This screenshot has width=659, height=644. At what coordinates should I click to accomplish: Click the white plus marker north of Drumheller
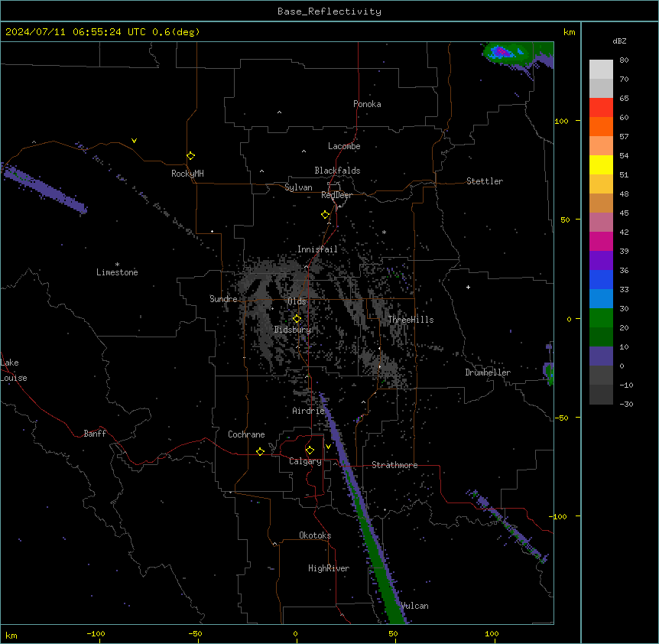[468, 287]
